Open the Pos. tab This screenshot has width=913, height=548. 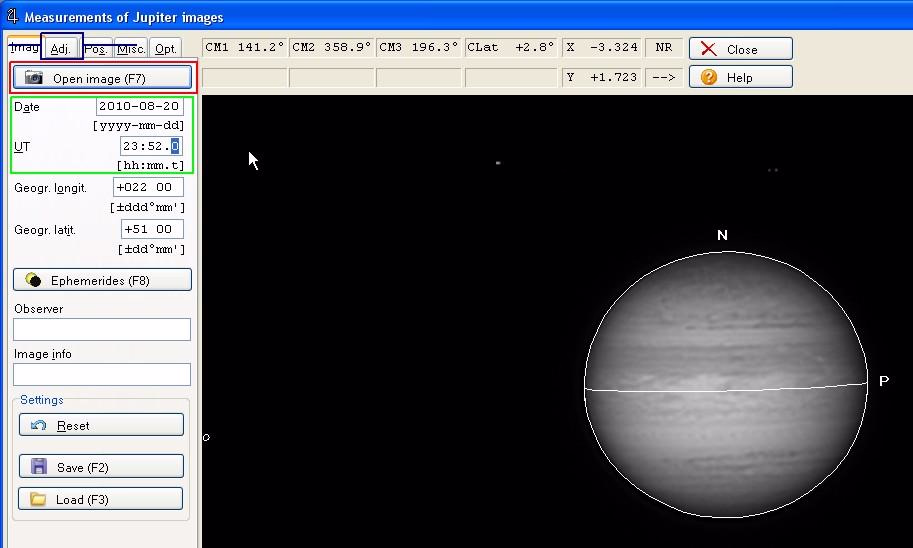pos(97,48)
